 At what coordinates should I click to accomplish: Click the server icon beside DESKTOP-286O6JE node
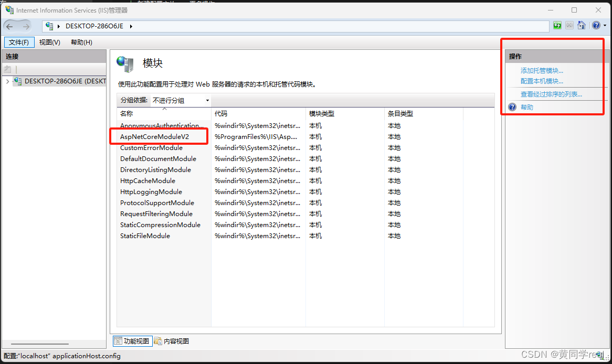17,81
